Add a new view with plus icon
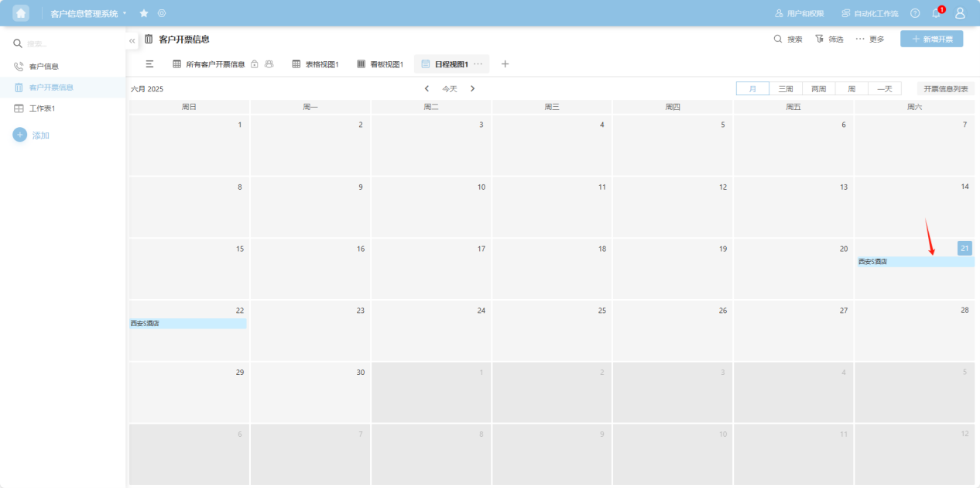This screenshot has width=980, height=488. pyautogui.click(x=505, y=64)
